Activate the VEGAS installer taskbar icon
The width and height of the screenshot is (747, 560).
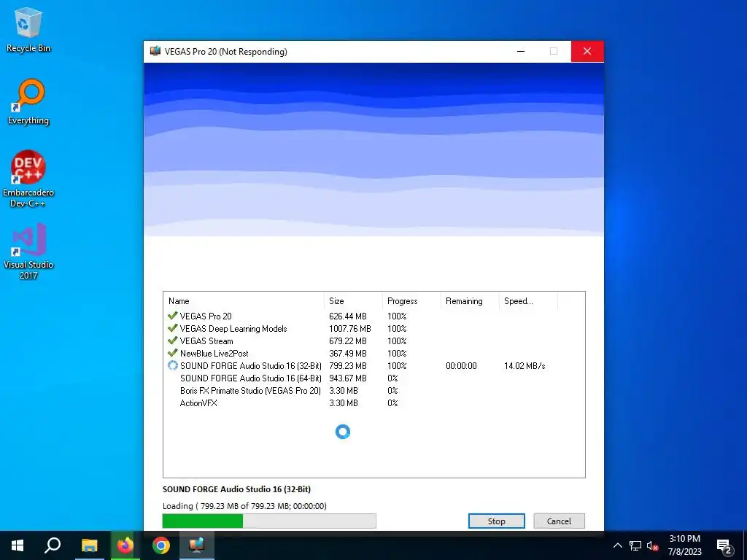197,545
